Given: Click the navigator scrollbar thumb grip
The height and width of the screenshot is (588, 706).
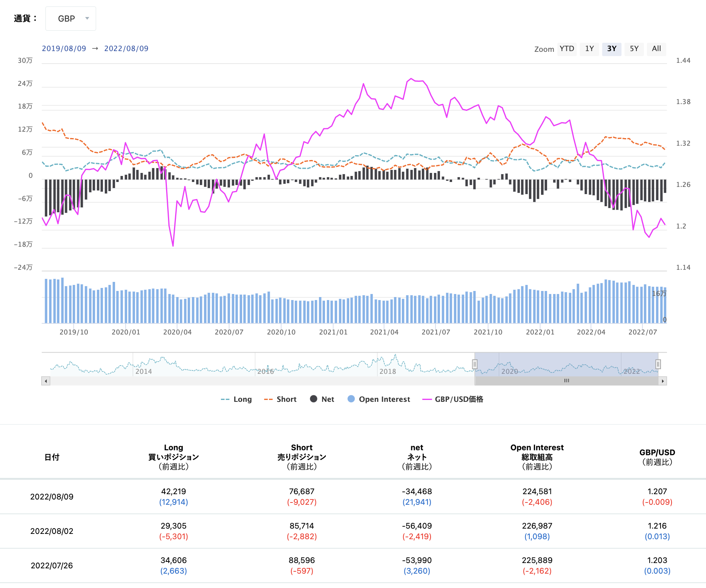Looking at the screenshot, I should coord(566,381).
